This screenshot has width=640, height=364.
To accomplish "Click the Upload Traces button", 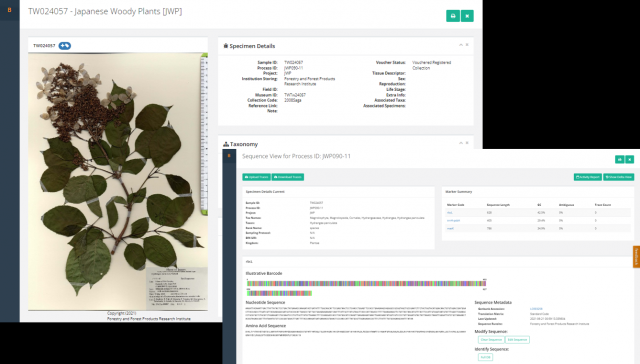I will [256, 177].
